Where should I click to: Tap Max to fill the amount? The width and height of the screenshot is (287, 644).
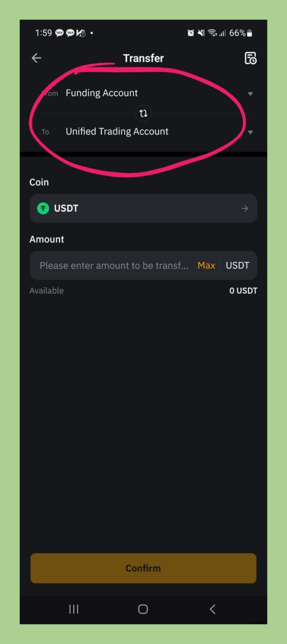point(206,265)
